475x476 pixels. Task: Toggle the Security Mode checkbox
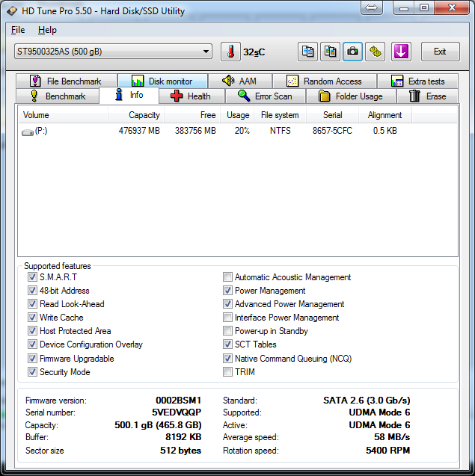[32, 372]
